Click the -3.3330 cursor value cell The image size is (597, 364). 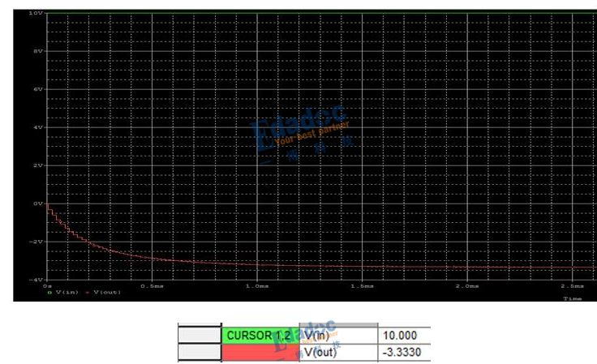click(x=404, y=352)
